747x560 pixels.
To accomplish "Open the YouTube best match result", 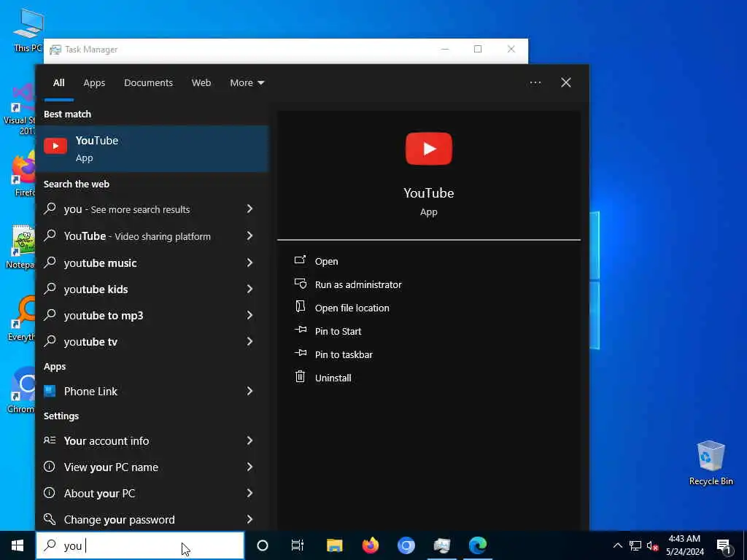I will tap(152, 149).
